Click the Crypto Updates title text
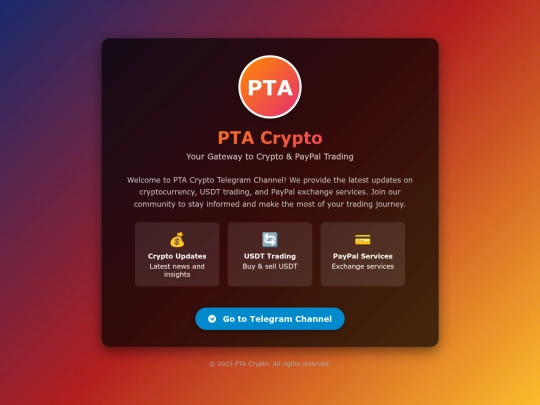The width and height of the screenshot is (540, 405). click(177, 256)
